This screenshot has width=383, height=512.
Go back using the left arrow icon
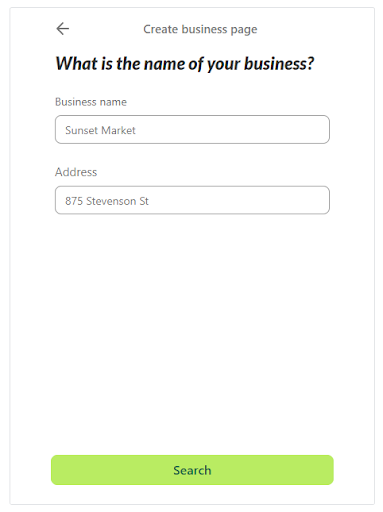click(x=63, y=29)
